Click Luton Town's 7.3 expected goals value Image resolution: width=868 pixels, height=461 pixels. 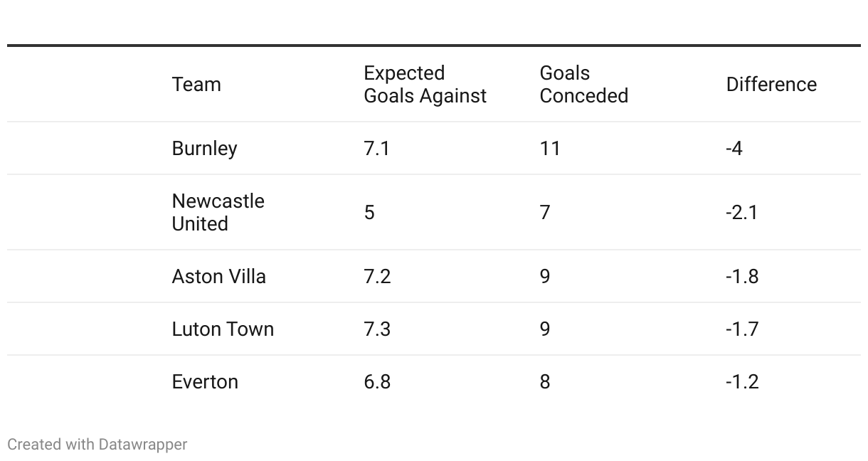click(377, 329)
